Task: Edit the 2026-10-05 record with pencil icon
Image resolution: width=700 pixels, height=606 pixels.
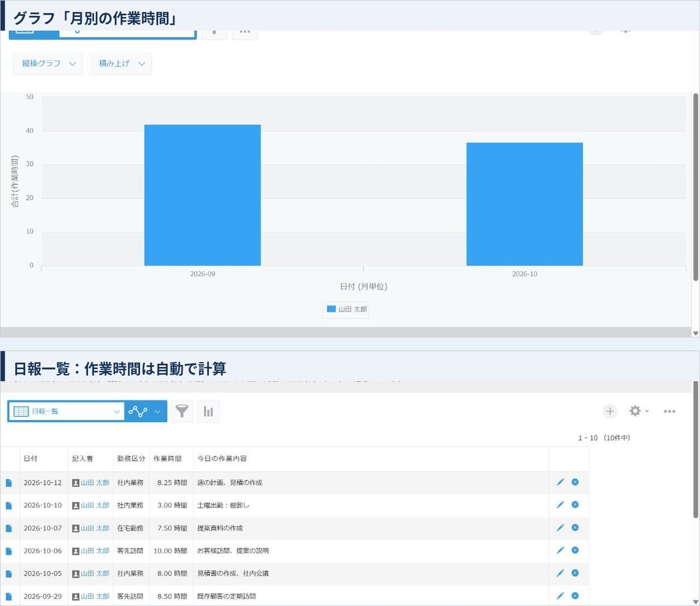Action: pyautogui.click(x=560, y=573)
